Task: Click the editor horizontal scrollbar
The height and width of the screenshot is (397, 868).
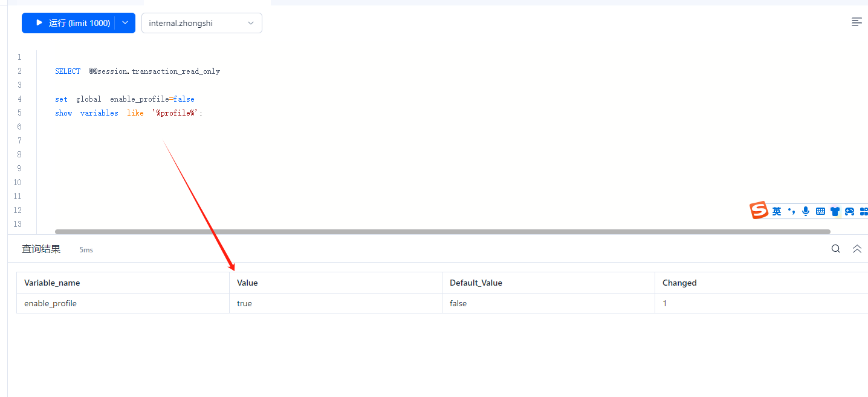Action: 442,231
